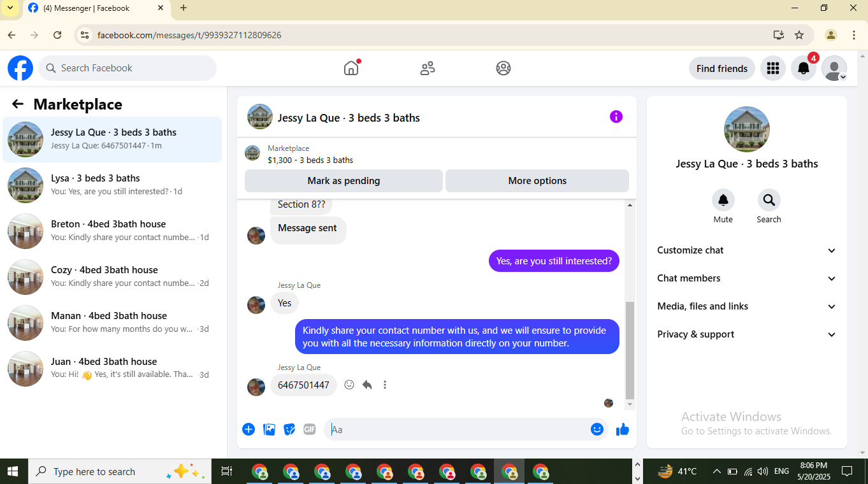The image size is (868, 484).
Task: Reply to the 6467501447 message
Action: 367,385
